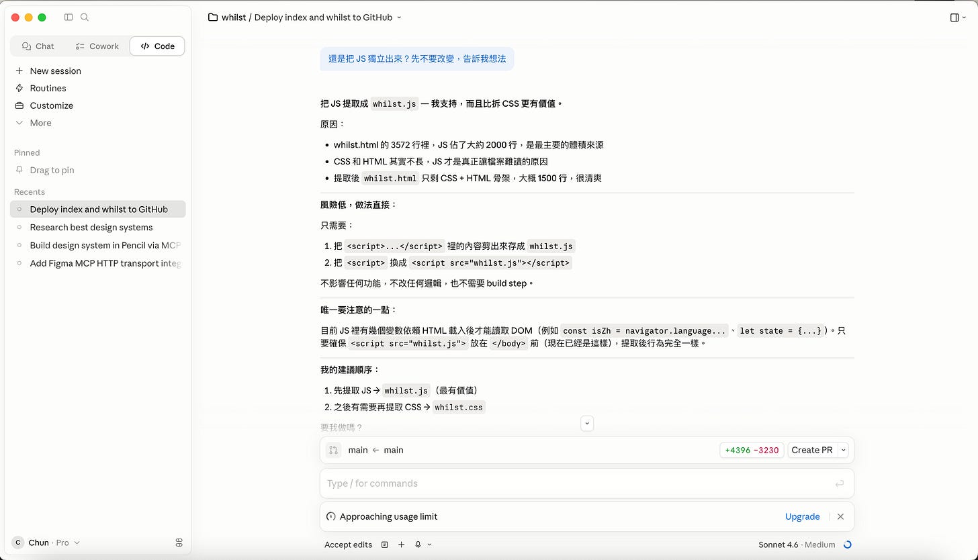Open the Sonnet 4.6 model selector

coord(797,545)
